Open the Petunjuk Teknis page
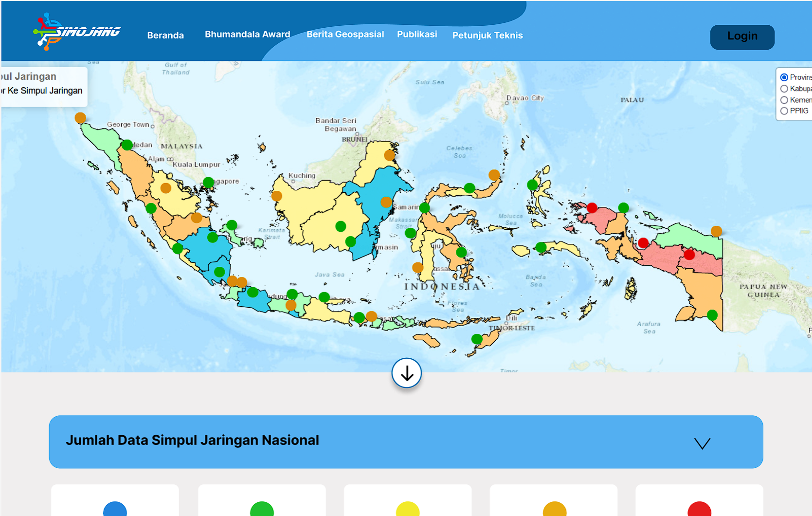Viewport: 812px width, 516px height. tap(487, 35)
